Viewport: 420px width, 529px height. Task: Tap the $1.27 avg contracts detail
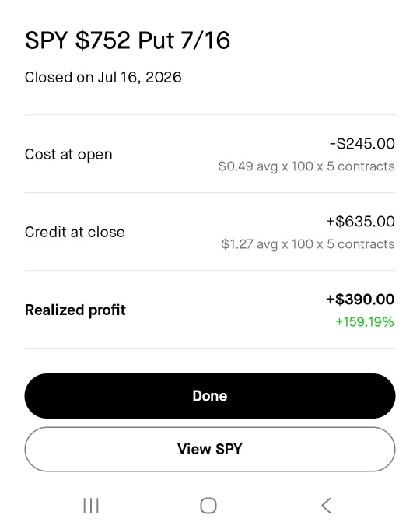pyautogui.click(x=308, y=244)
